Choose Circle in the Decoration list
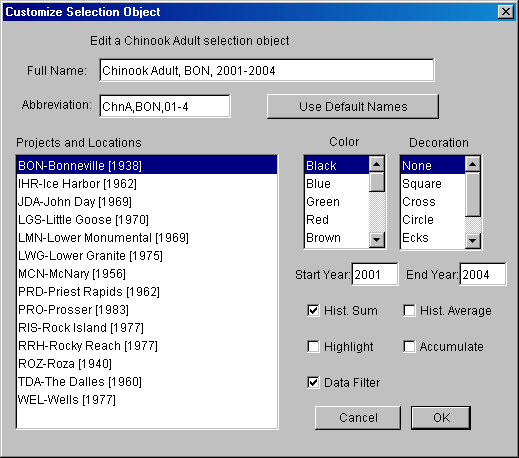 point(433,220)
